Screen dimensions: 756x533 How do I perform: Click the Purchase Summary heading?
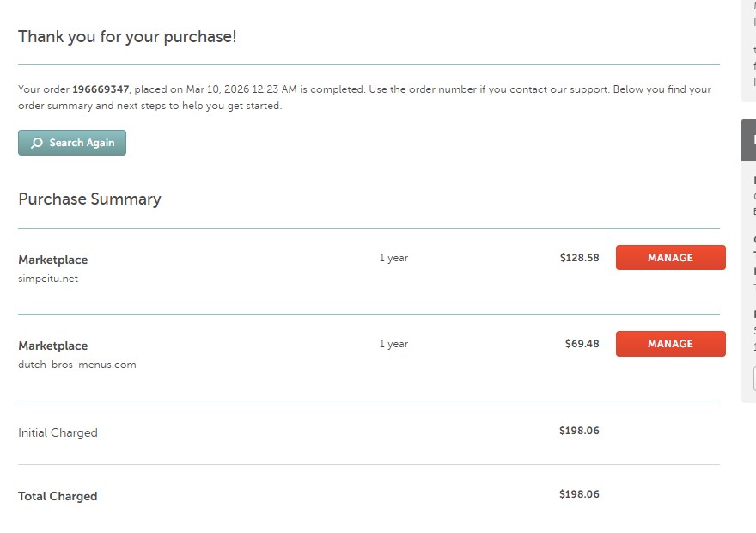click(x=89, y=199)
